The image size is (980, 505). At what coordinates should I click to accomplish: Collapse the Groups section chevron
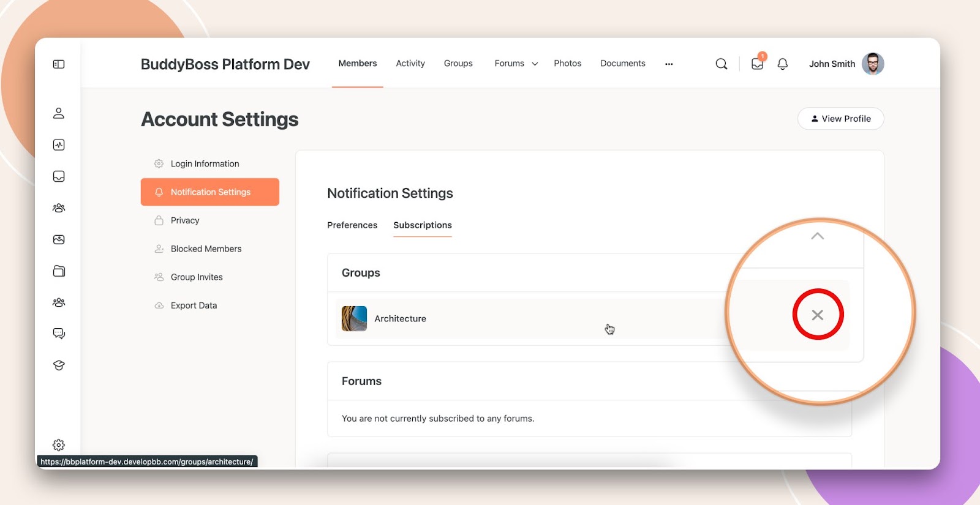tap(818, 236)
